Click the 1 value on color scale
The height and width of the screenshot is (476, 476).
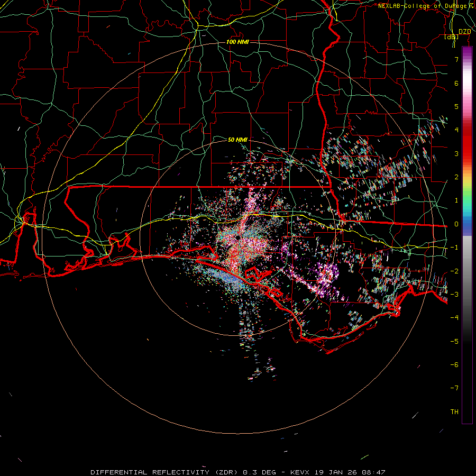click(x=456, y=200)
